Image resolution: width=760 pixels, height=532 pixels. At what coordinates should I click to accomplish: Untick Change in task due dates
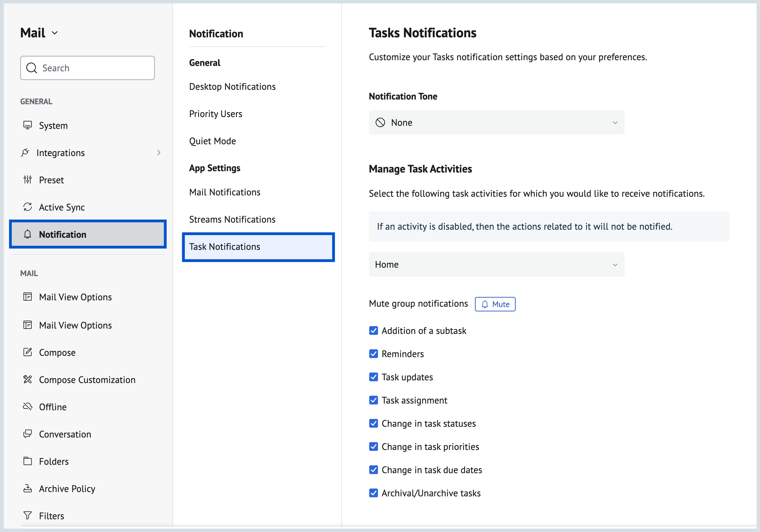[374, 470]
